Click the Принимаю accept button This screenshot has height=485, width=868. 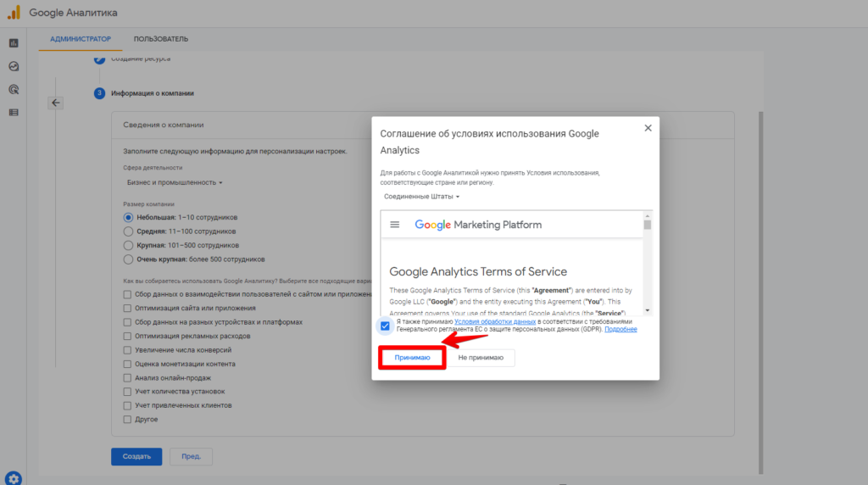(412, 358)
